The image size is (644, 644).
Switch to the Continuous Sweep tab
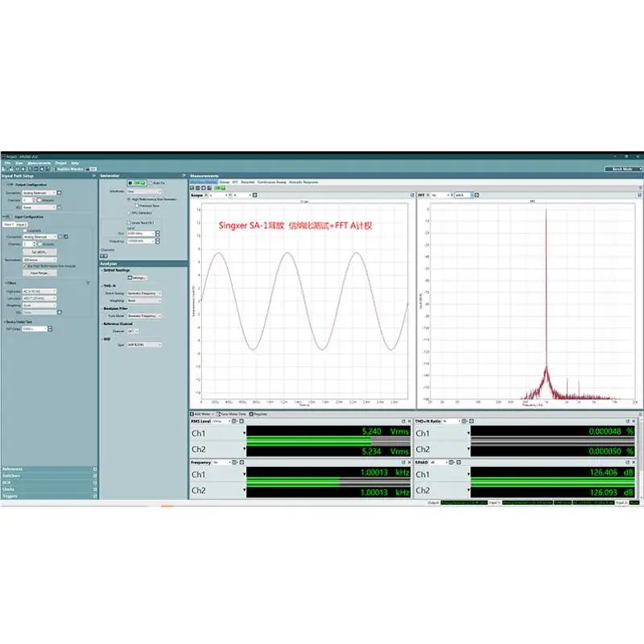271,182
